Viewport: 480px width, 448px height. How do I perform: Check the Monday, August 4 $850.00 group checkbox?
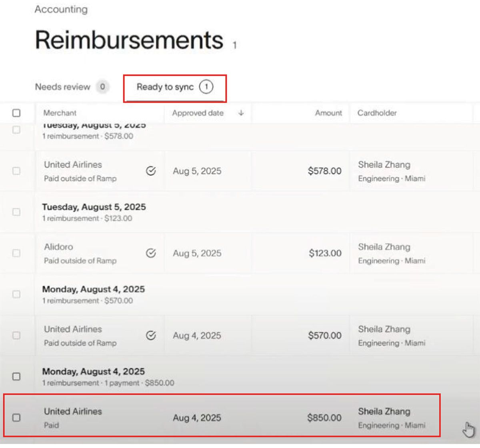point(16,376)
